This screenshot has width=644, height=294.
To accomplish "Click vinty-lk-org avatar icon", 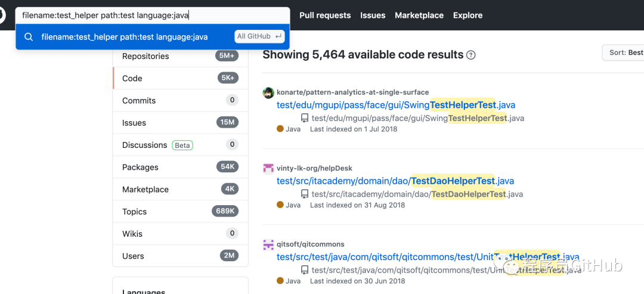I will (x=268, y=168).
